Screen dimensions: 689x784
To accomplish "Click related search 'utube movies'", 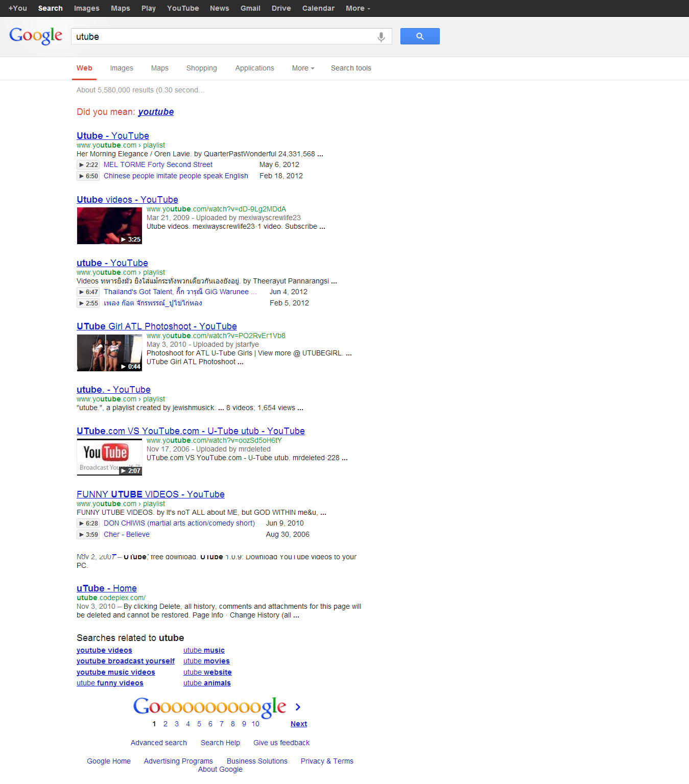I will 206,661.
